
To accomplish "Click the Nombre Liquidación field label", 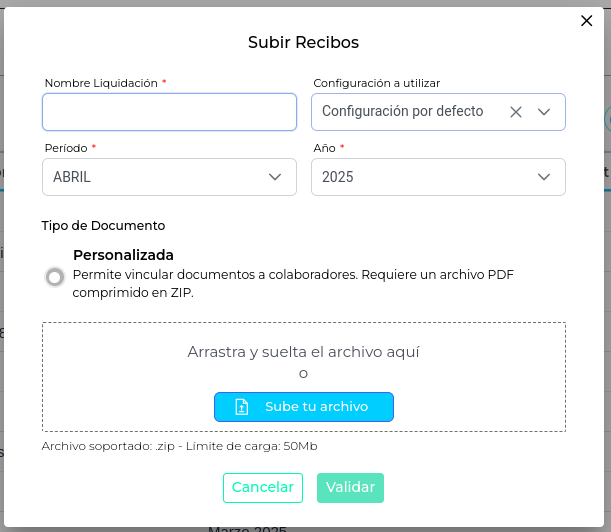I will pos(101,82).
